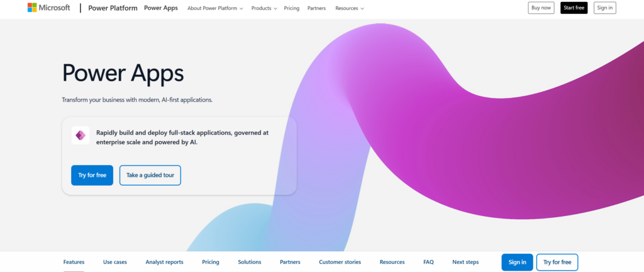The height and width of the screenshot is (272, 644).
Task: Open Pricing in top navigation
Action: 291,8
